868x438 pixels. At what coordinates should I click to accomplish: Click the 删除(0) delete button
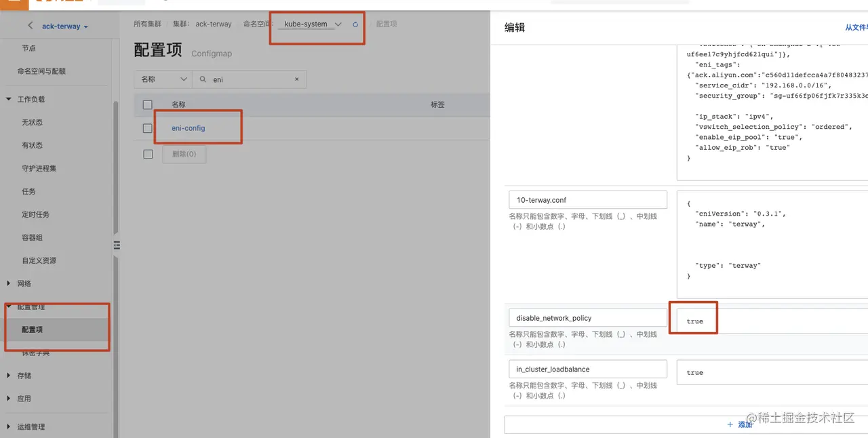point(184,154)
